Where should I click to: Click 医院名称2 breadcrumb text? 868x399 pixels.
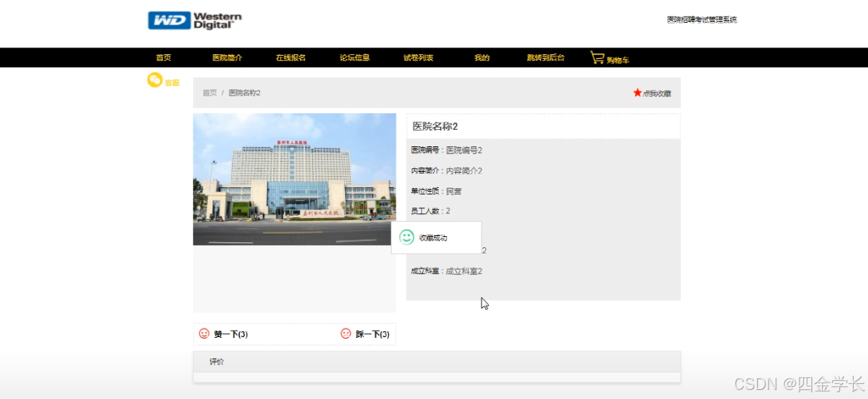tap(244, 93)
